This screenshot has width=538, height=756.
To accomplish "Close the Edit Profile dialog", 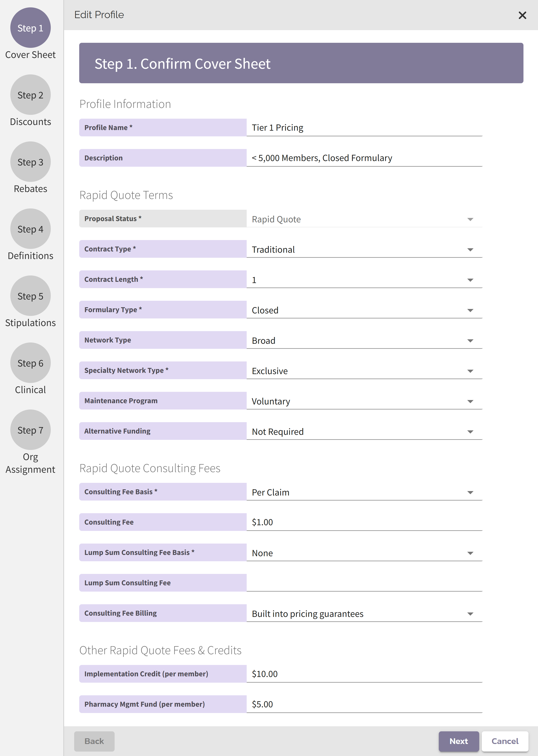I will 522,15.
